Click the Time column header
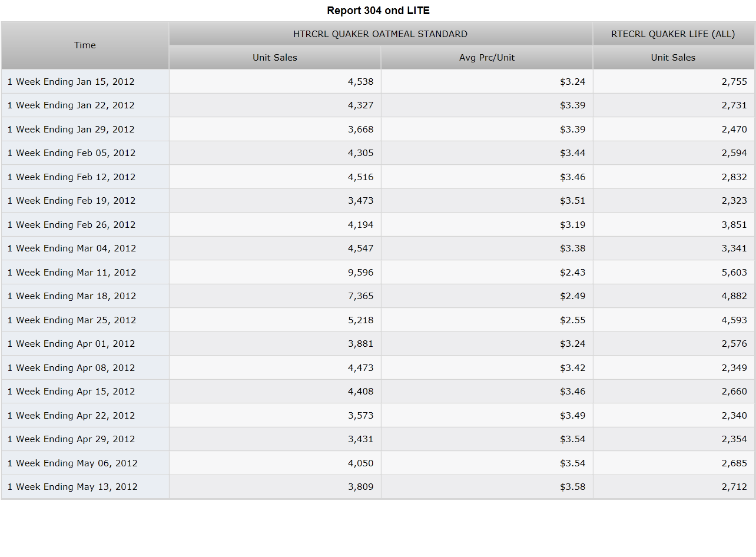The width and height of the screenshot is (756, 557). (x=85, y=45)
